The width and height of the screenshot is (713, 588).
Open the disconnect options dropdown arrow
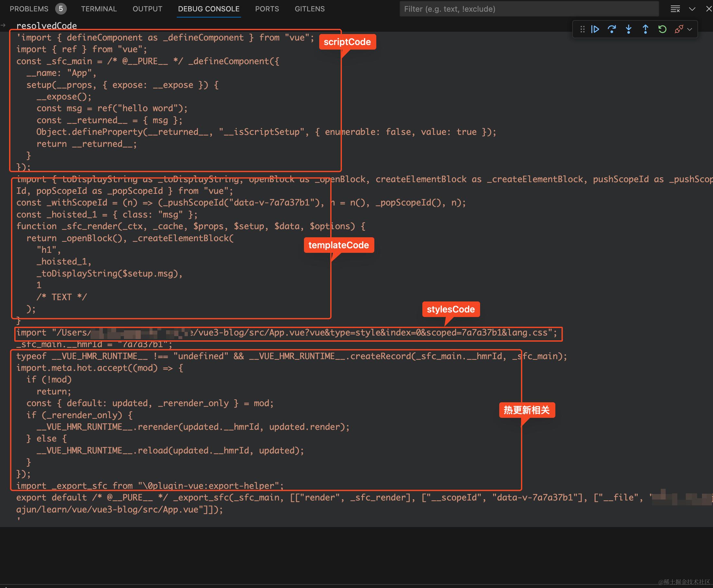[x=690, y=29]
